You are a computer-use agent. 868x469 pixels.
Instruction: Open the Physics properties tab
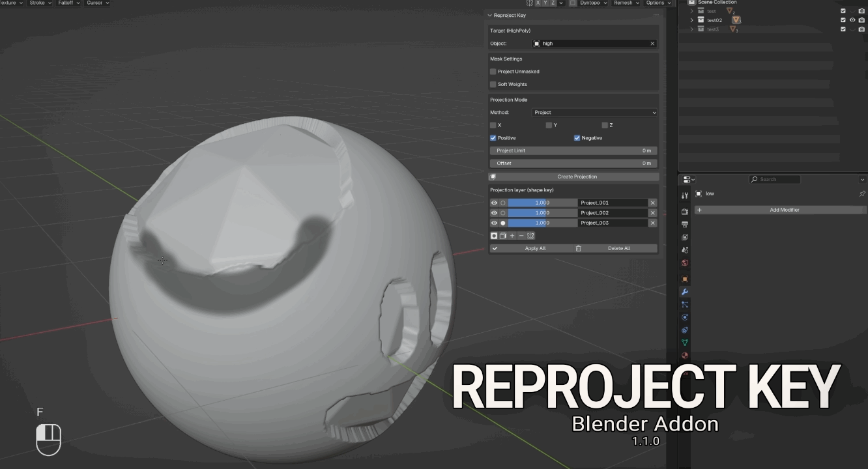click(685, 317)
